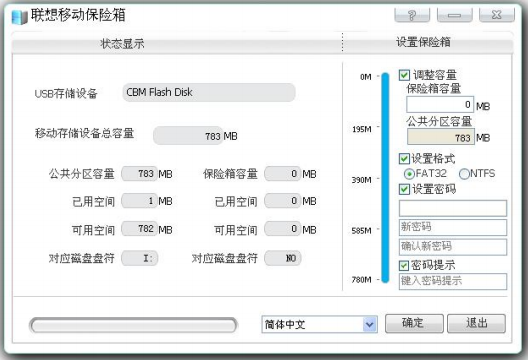
Task: Click the 可用空间 value 782
Action: (139, 229)
